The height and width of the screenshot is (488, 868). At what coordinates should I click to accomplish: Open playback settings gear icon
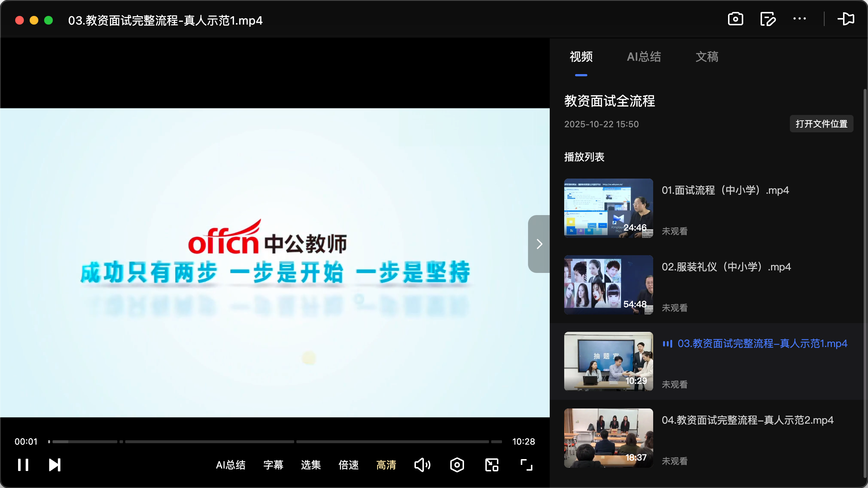pos(457,465)
